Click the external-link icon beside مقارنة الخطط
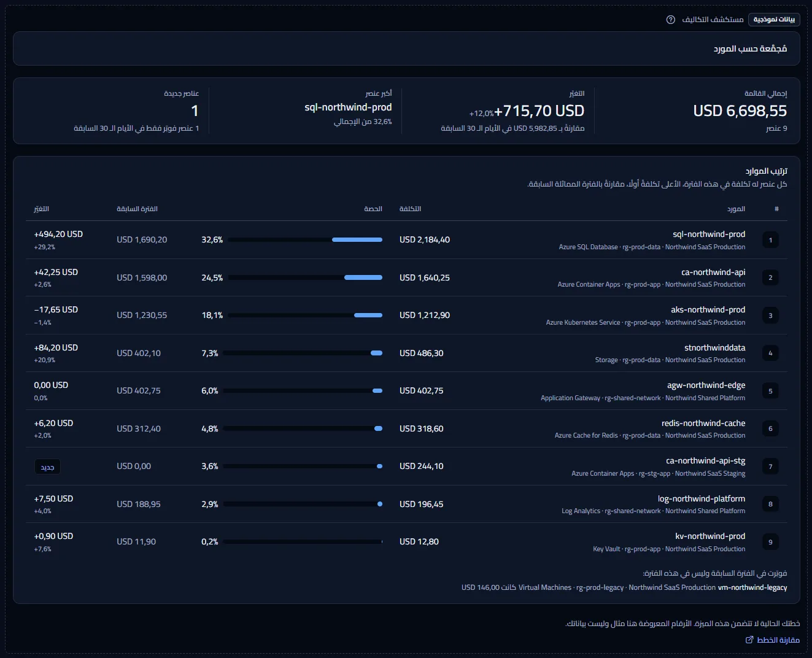This screenshot has height=658, width=812. 749,640
